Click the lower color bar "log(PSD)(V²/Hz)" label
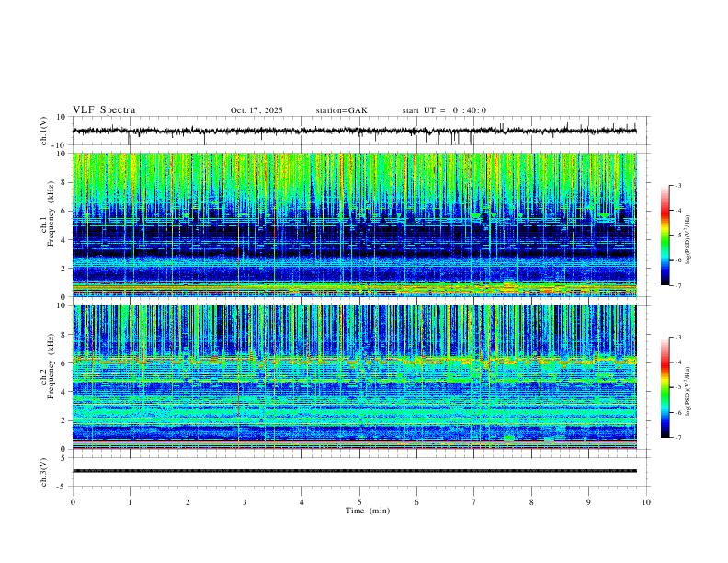Viewport: 728px width, 563px height. pos(688,391)
